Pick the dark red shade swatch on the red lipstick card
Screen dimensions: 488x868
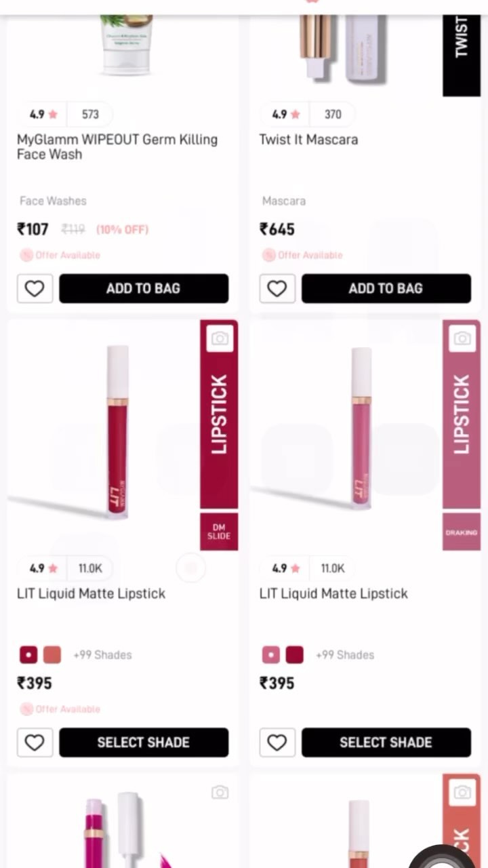pyautogui.click(x=28, y=655)
